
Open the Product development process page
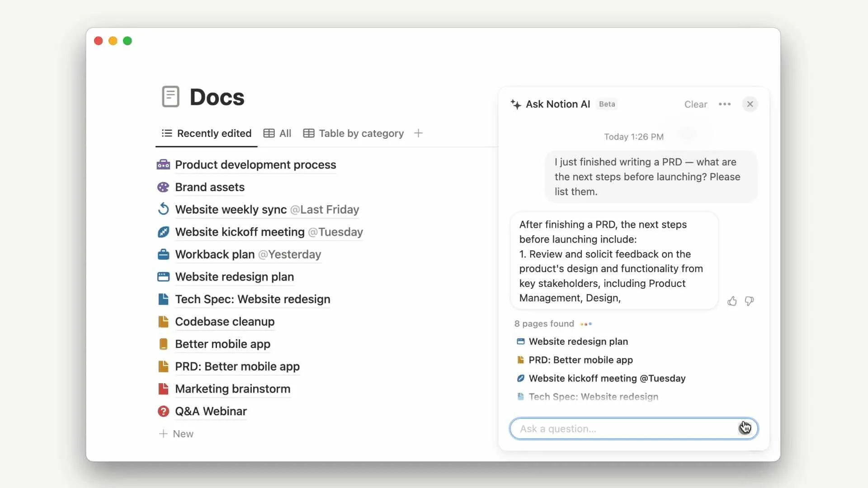[x=255, y=164]
